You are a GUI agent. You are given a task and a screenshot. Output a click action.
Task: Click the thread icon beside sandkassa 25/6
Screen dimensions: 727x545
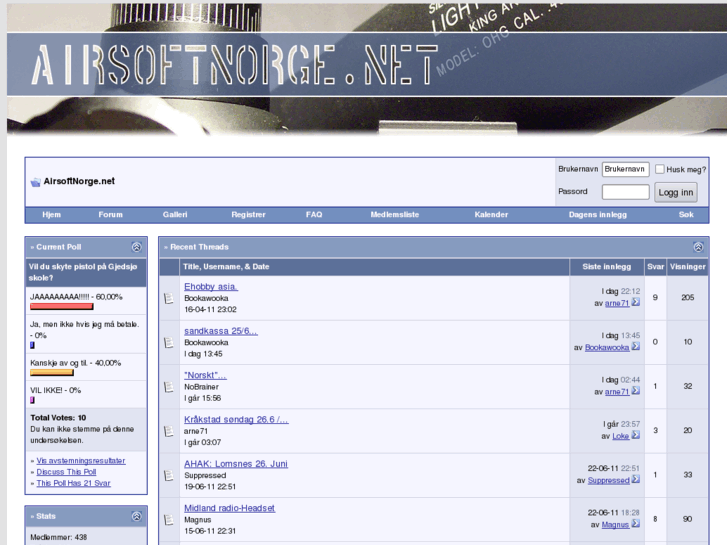tap(169, 342)
